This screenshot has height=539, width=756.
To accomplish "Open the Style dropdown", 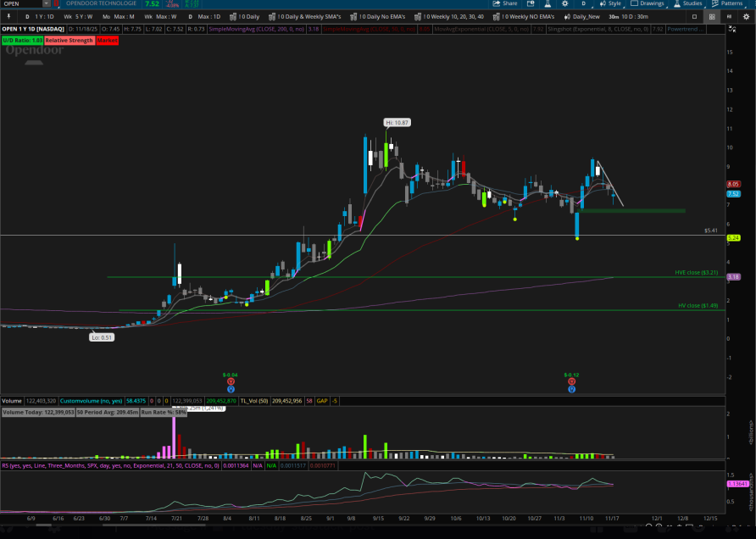I will tap(610, 3).
